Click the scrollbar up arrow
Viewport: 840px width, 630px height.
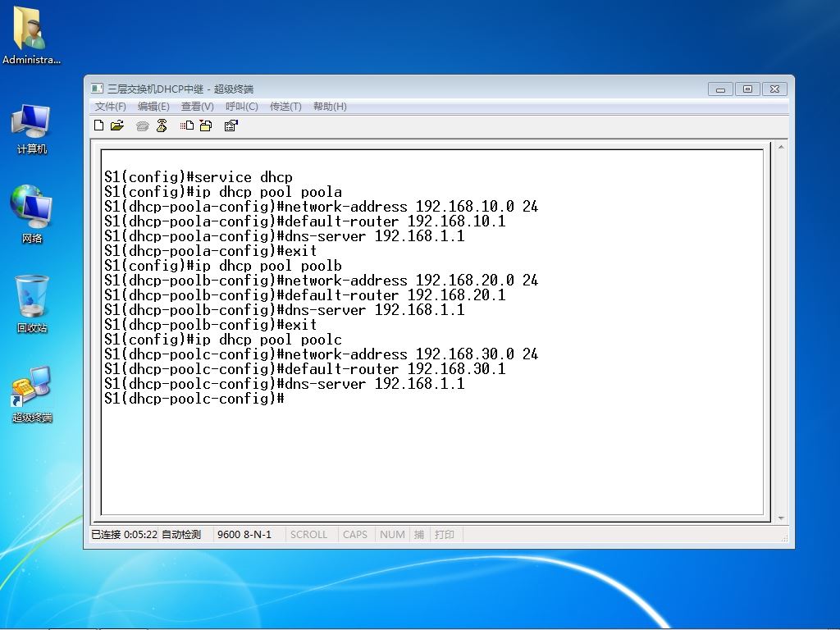[x=781, y=147]
